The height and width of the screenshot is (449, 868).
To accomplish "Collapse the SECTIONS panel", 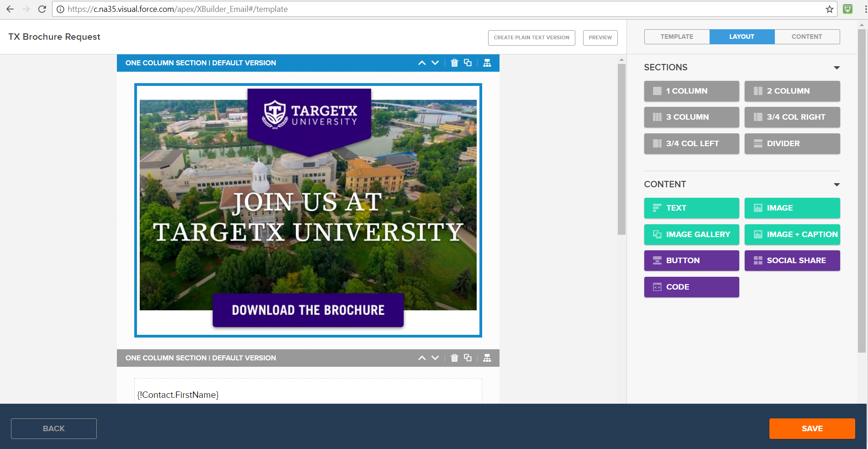I will [x=836, y=68].
